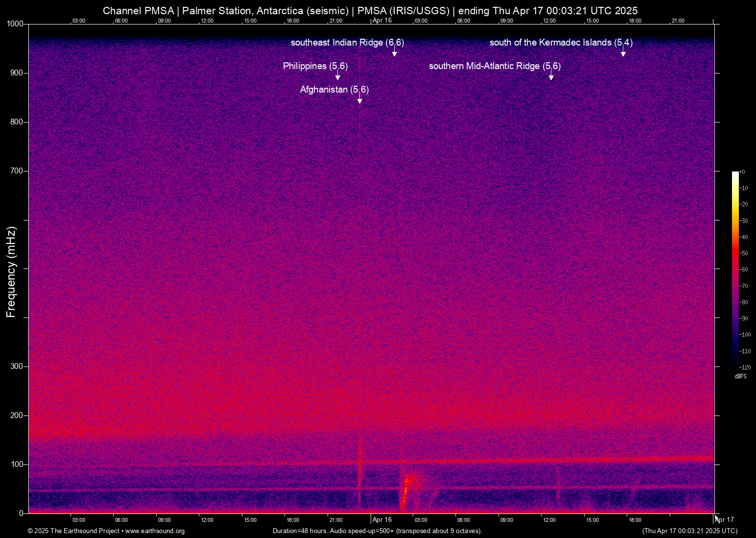Click the arrow marker under Philippines (5.6)
This screenshot has width=756, height=538.
click(337, 76)
